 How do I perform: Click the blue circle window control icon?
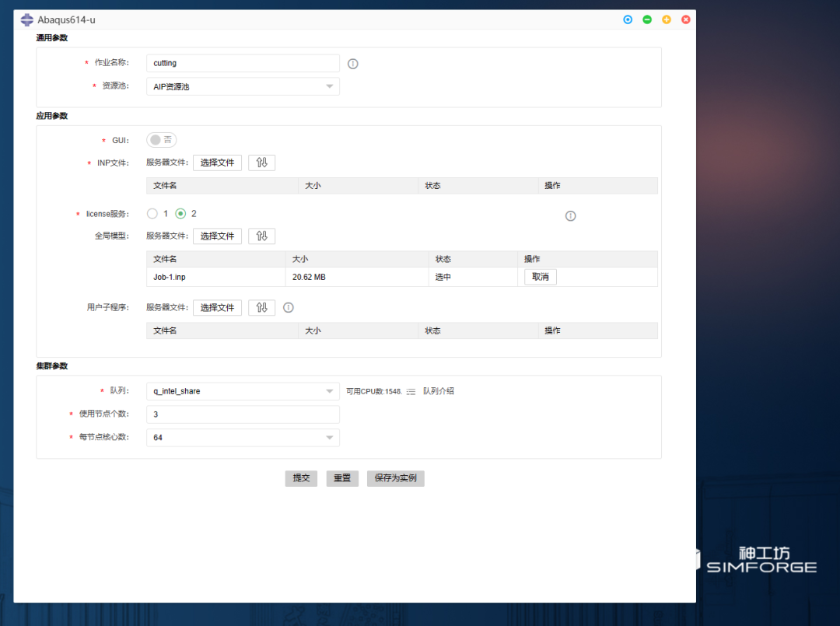(x=628, y=19)
